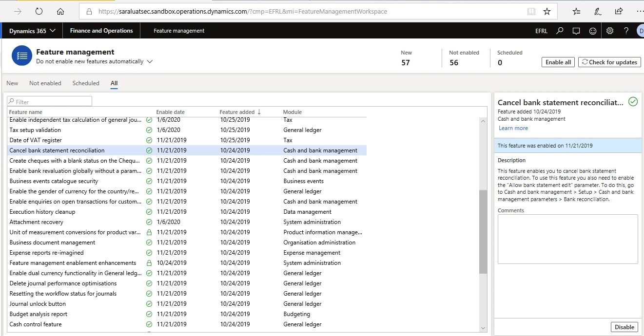Select the Journal unlock button feature
The image size is (644, 336).
tap(188, 304)
